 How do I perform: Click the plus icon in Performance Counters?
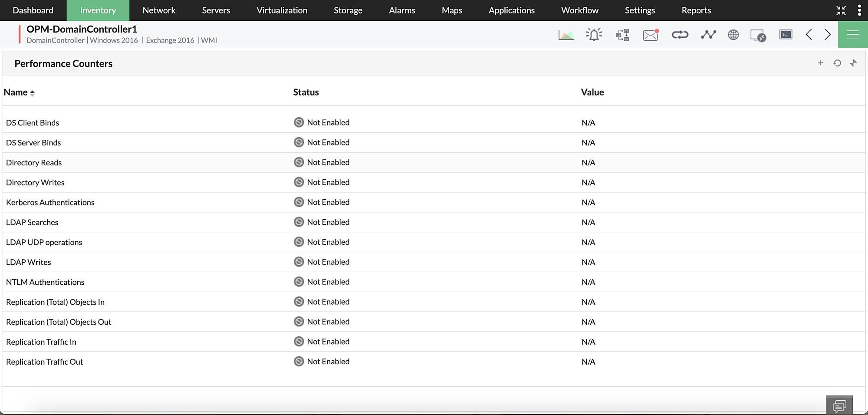[x=821, y=63]
